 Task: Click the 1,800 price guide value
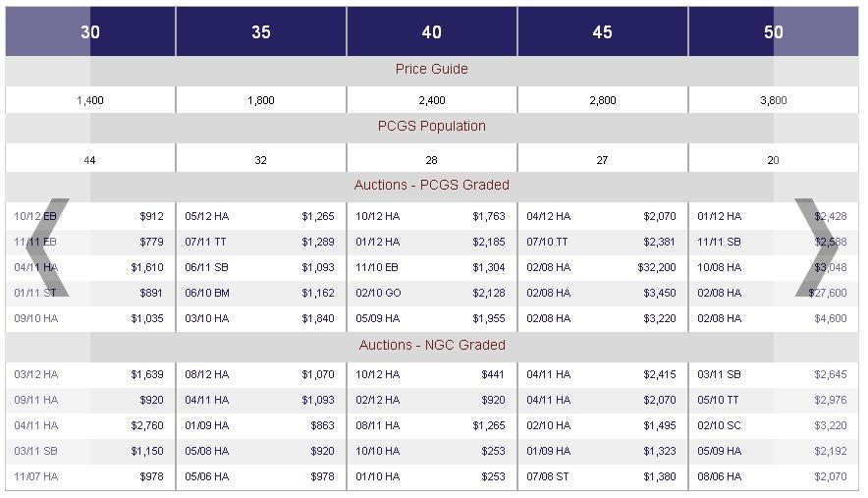261,100
